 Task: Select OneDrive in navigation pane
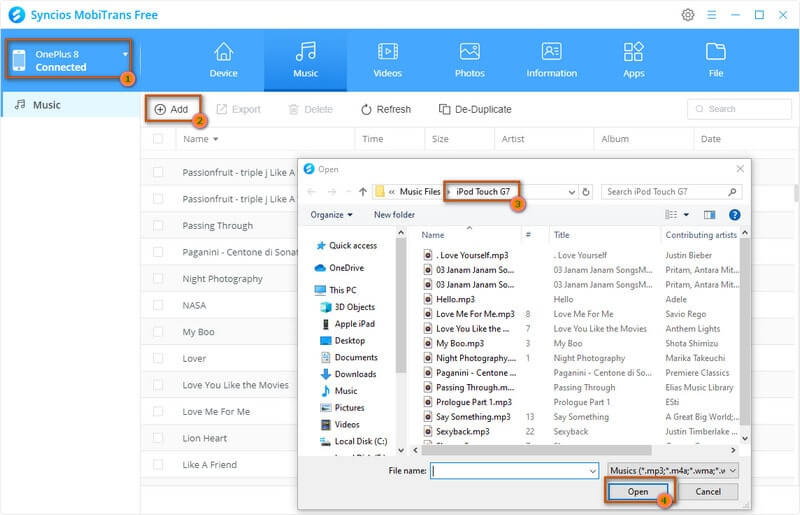click(x=340, y=268)
